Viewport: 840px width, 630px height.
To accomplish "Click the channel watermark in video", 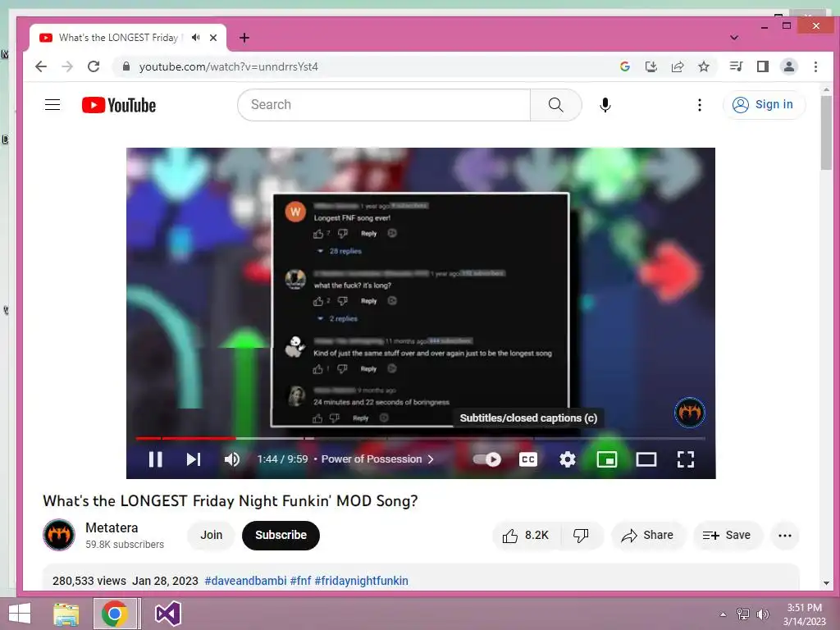I will coord(689,413).
